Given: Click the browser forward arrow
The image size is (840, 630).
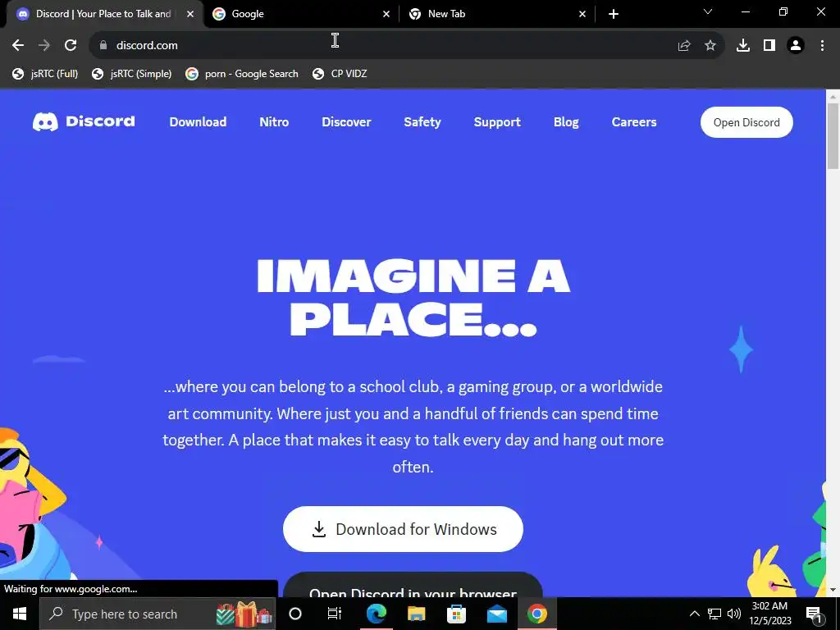Looking at the screenshot, I should click(44, 46).
